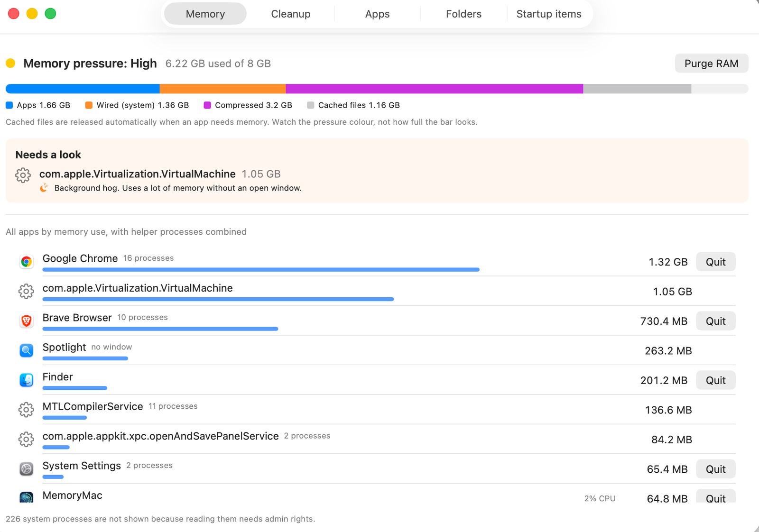Image resolution: width=759 pixels, height=532 pixels.
Task: Click the purple compressed segment of memory bar
Action: pyautogui.click(x=435, y=89)
